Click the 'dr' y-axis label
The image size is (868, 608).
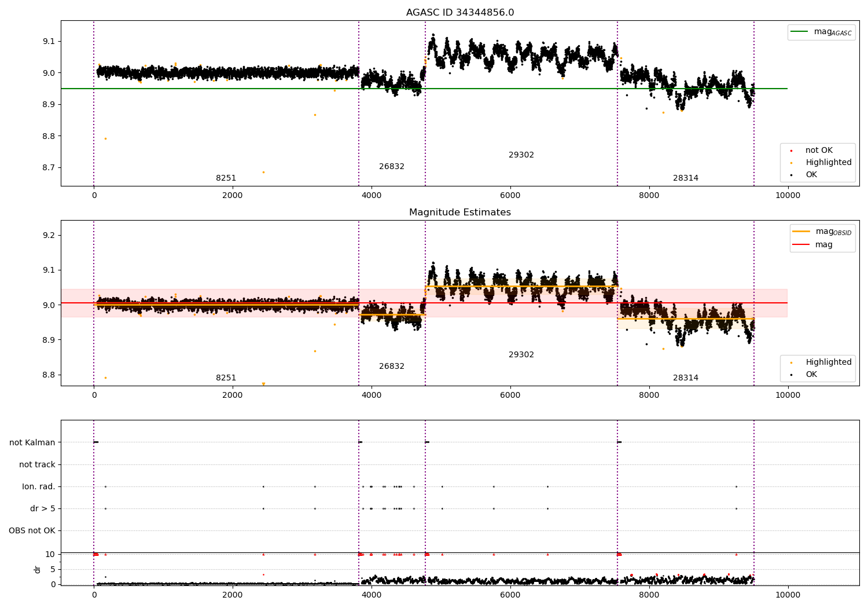coord(38,569)
